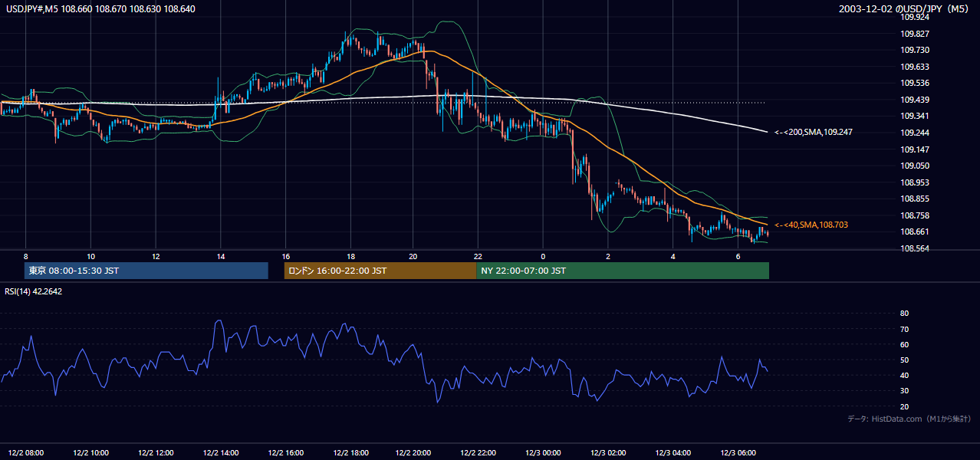Click the 12/2 20:00 time label

point(414,452)
